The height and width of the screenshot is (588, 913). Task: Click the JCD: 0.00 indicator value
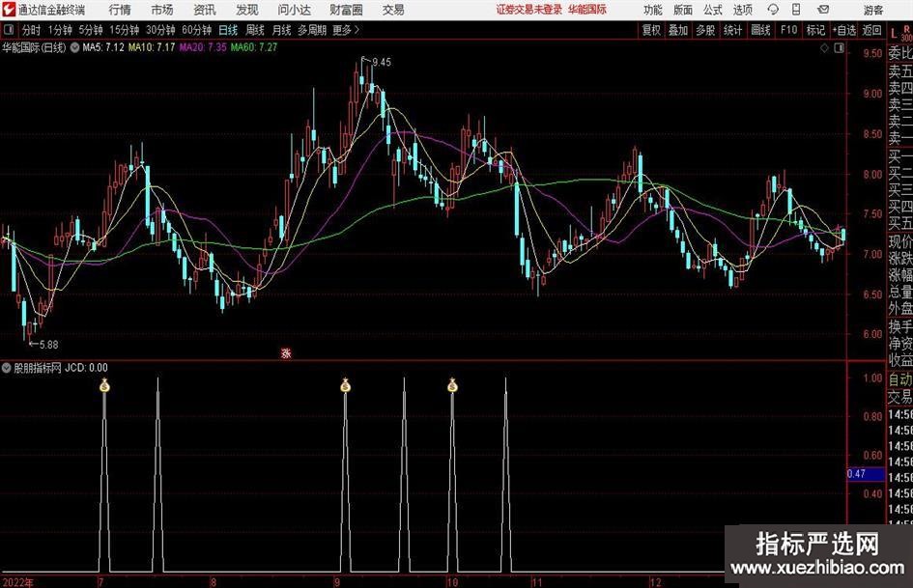coord(86,368)
